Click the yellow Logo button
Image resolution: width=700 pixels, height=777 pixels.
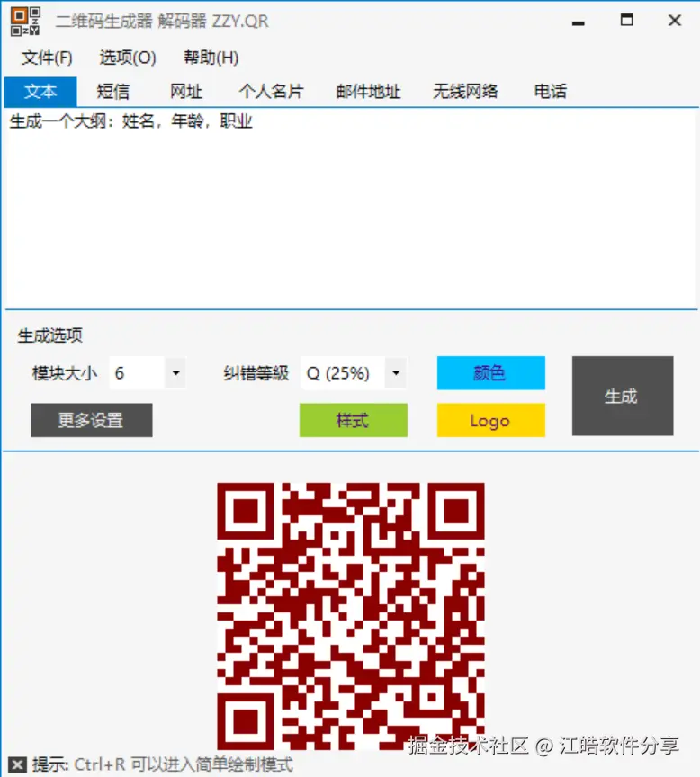point(490,420)
